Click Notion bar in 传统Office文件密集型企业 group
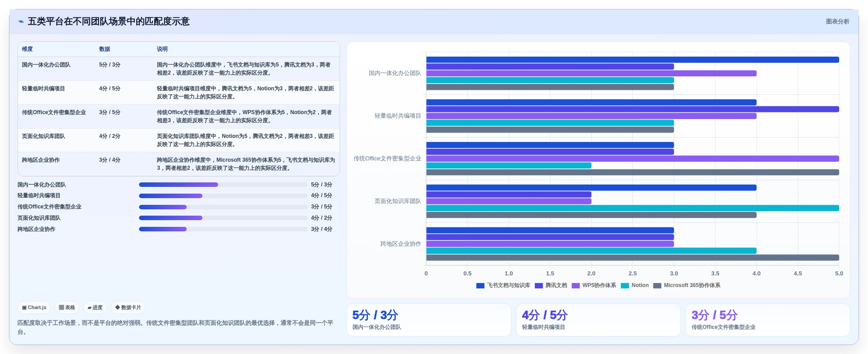Viewport: 868px width, 354px height. (509, 165)
